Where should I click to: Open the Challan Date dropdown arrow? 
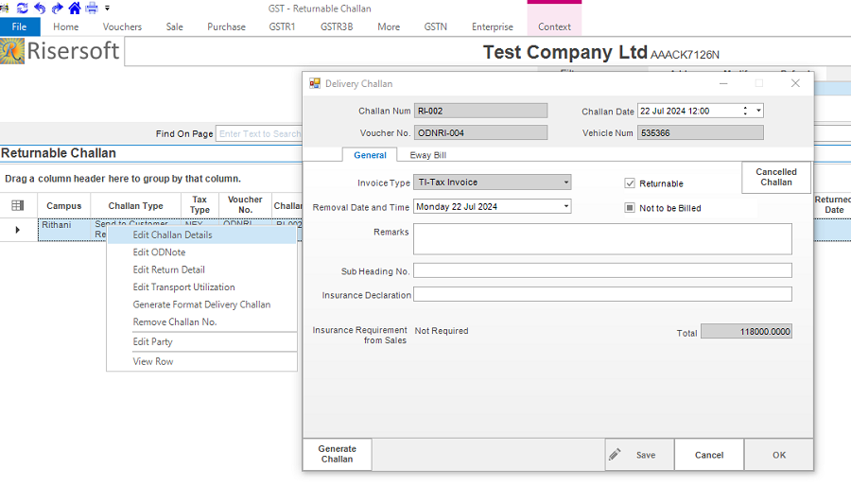point(758,111)
